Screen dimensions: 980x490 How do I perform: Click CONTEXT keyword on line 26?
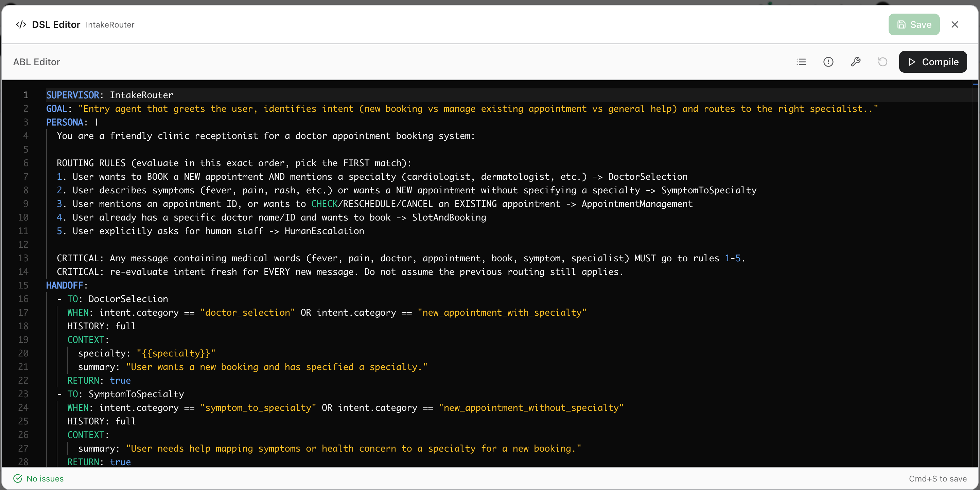click(86, 435)
